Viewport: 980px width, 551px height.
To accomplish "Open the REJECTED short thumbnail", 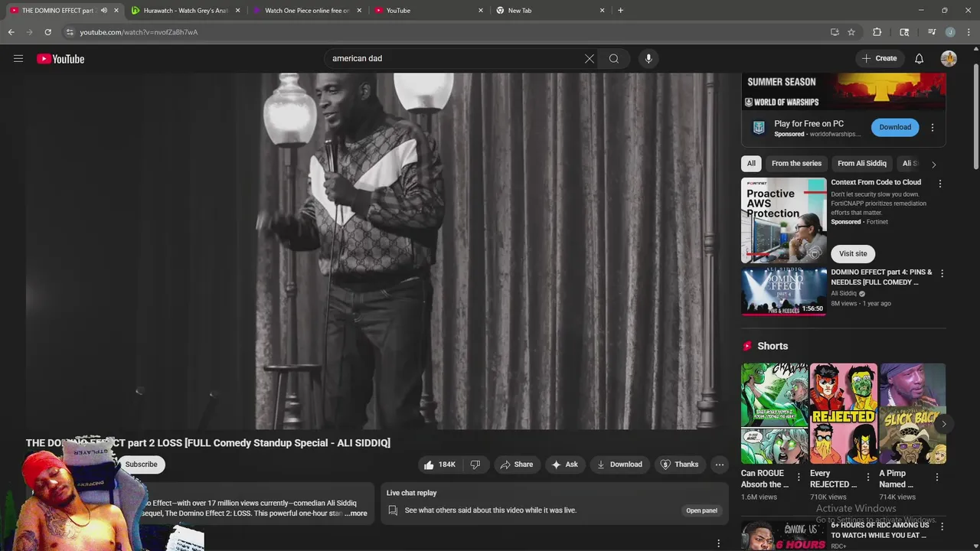I will 843,413.
